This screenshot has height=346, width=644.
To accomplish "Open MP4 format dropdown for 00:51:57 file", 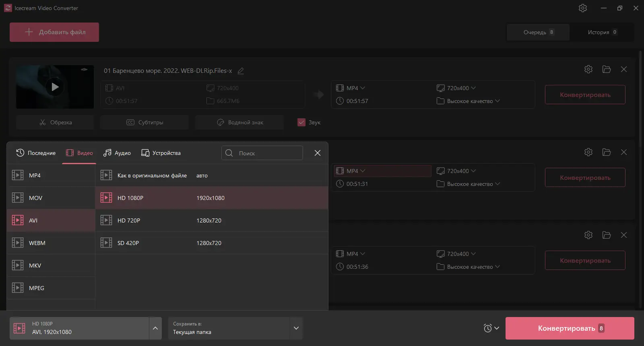I will pyautogui.click(x=351, y=88).
